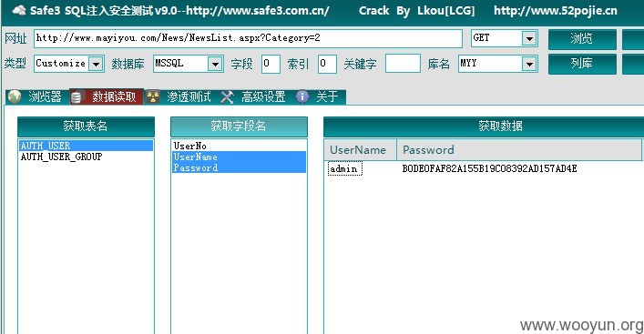This screenshot has width=644, height=334.
Task: Focus the URL address input field
Action: coord(248,38)
